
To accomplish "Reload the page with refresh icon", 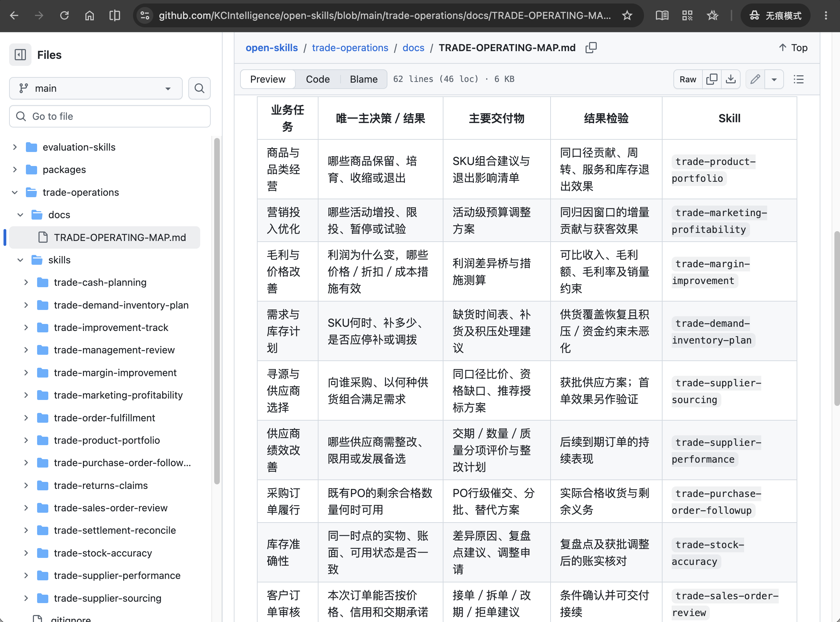I will [64, 15].
